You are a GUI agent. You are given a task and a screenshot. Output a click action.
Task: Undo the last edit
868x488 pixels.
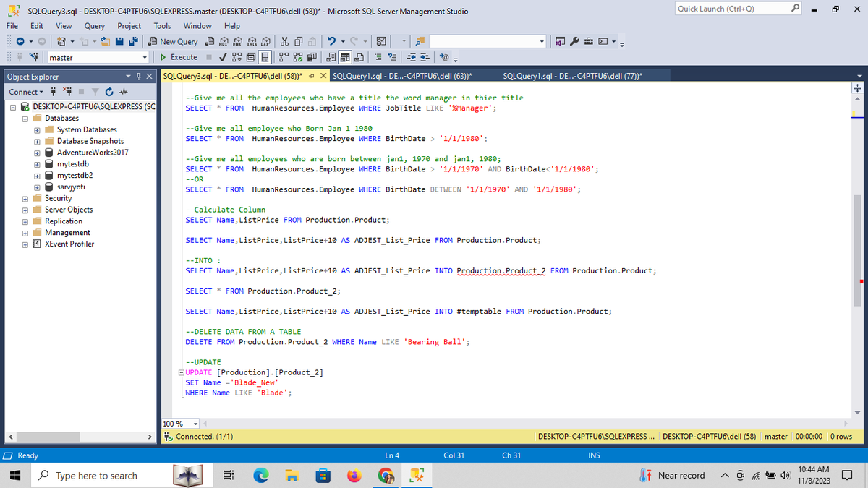pos(331,42)
